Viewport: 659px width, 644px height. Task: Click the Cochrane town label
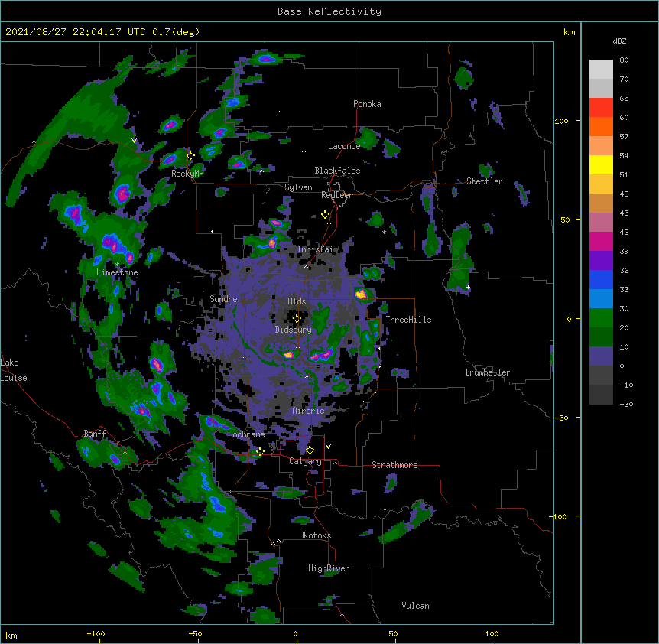click(x=246, y=434)
